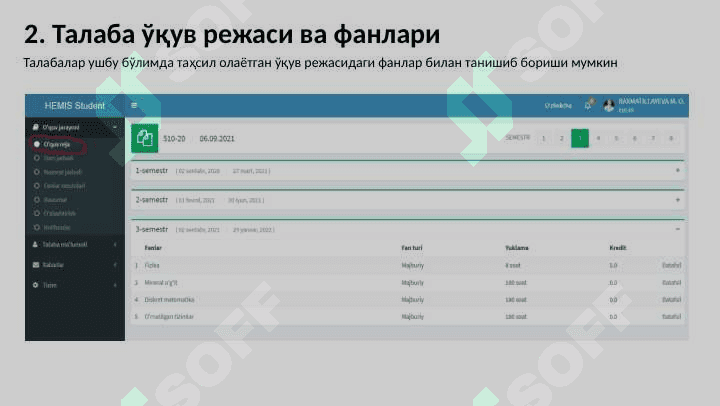The width and height of the screenshot is (720, 406).
Task: Collapse the O'quv jarayoni sidebar section
Action: pos(115,127)
